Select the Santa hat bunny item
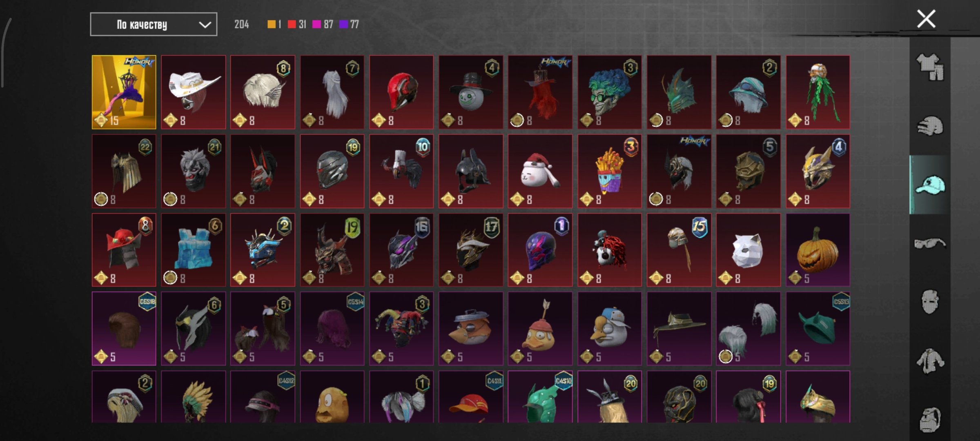This screenshot has height=441, width=980. (540, 171)
